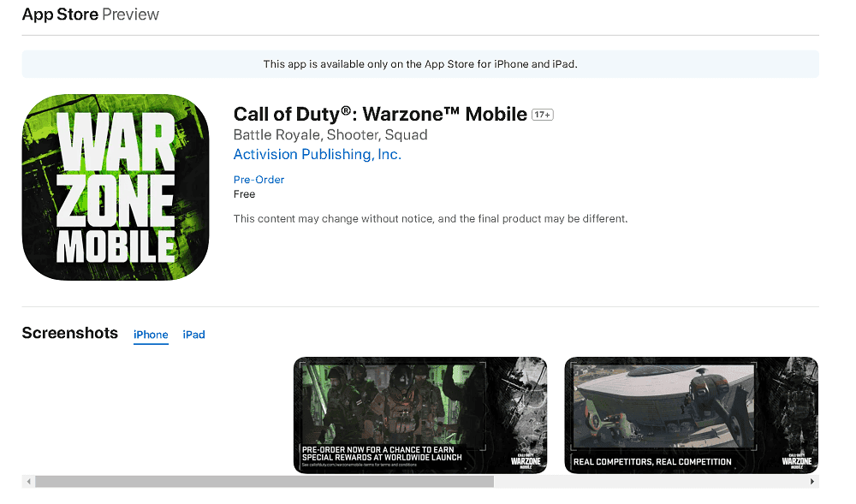Open the Real Competitors screenshot thumbnail

[691, 415]
